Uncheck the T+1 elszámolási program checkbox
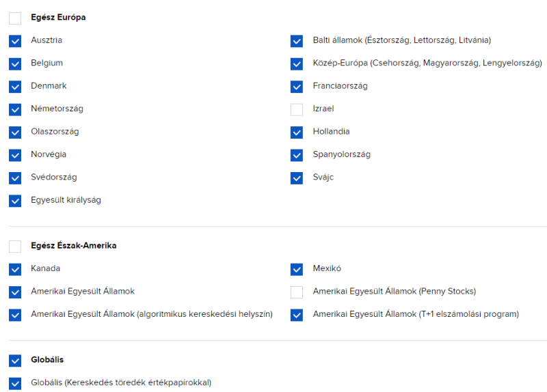This screenshot has height=392, width=547. coord(297,315)
